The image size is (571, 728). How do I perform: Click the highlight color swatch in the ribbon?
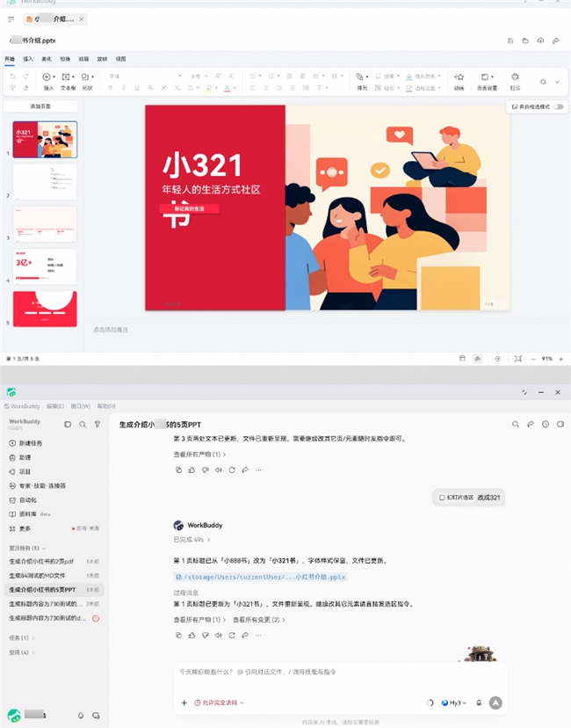[x=209, y=88]
